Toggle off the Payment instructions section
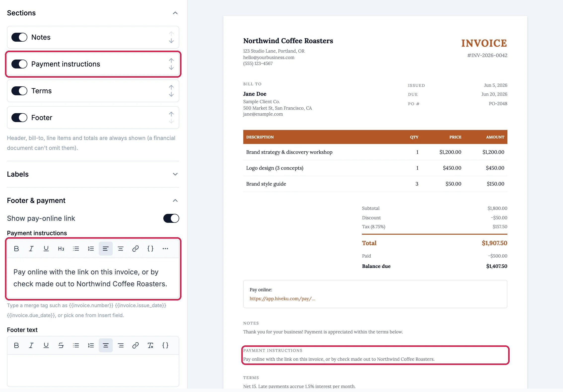Viewport: 563px width, 392px height. click(19, 64)
